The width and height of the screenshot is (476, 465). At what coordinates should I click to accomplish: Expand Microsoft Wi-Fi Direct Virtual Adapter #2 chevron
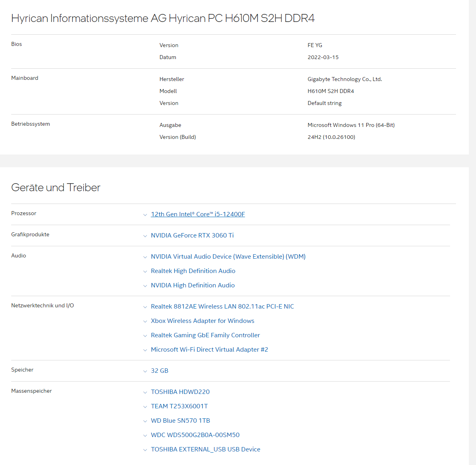coord(145,350)
